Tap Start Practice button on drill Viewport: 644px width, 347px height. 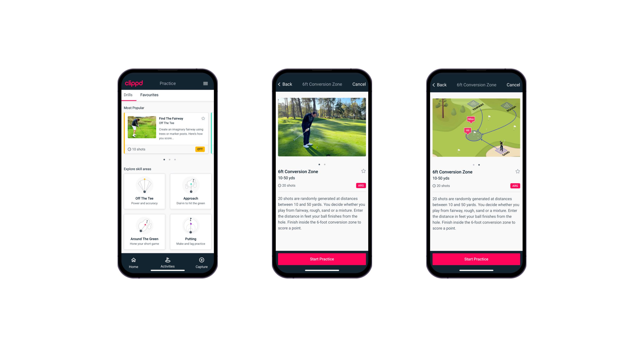pyautogui.click(x=321, y=259)
